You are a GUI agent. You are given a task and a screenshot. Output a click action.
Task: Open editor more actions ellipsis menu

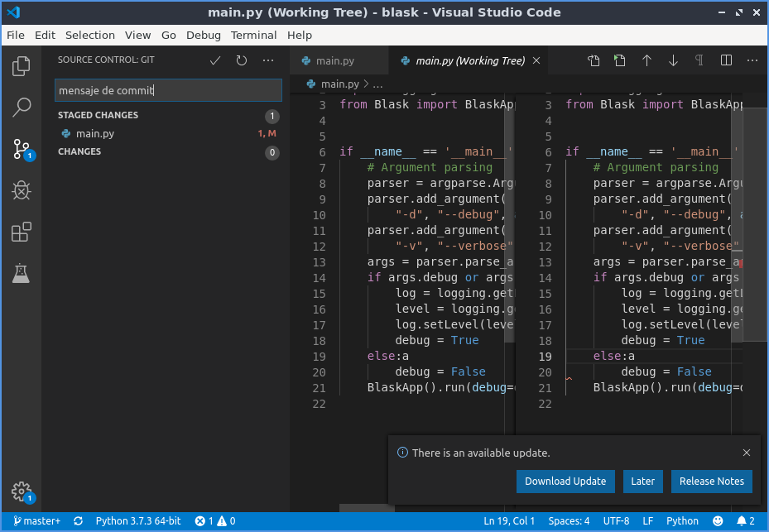[x=752, y=60]
